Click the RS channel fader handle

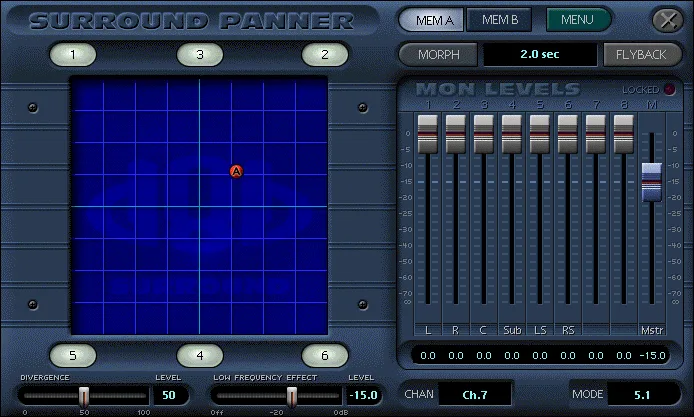[x=567, y=134]
